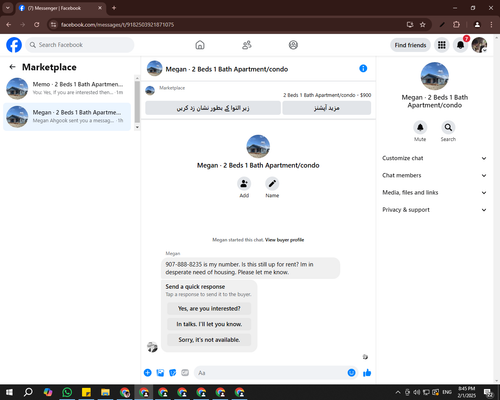Open Windows taskbar search

point(28,392)
